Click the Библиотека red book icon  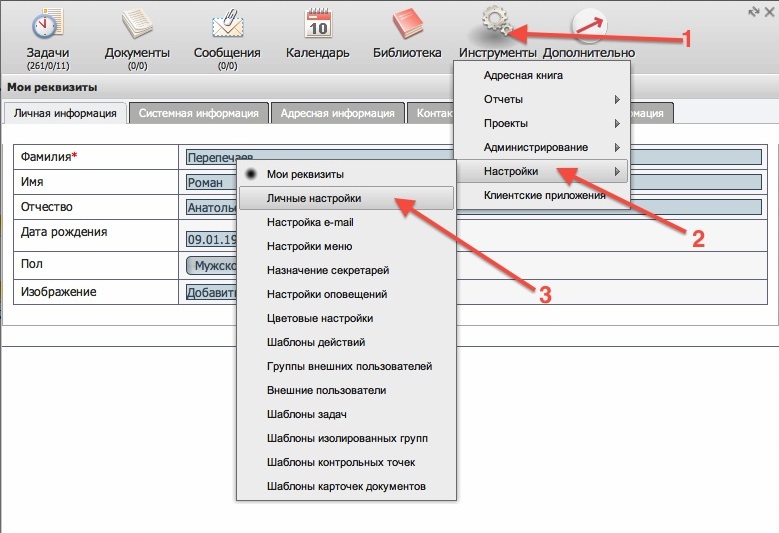pos(407,24)
